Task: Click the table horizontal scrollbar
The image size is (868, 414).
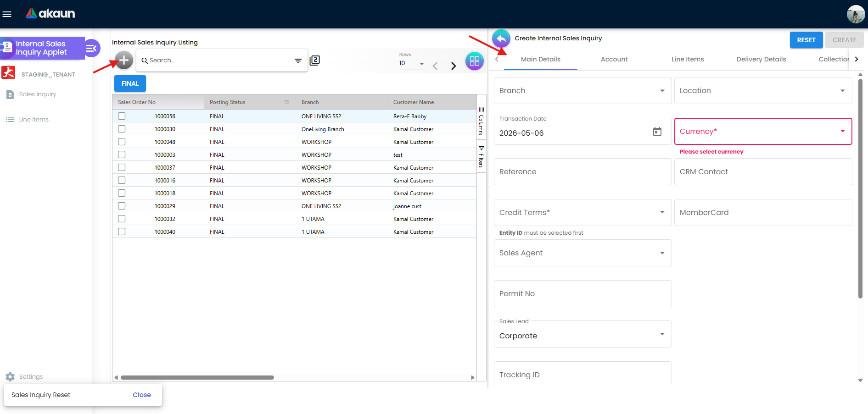Action: coord(197,377)
